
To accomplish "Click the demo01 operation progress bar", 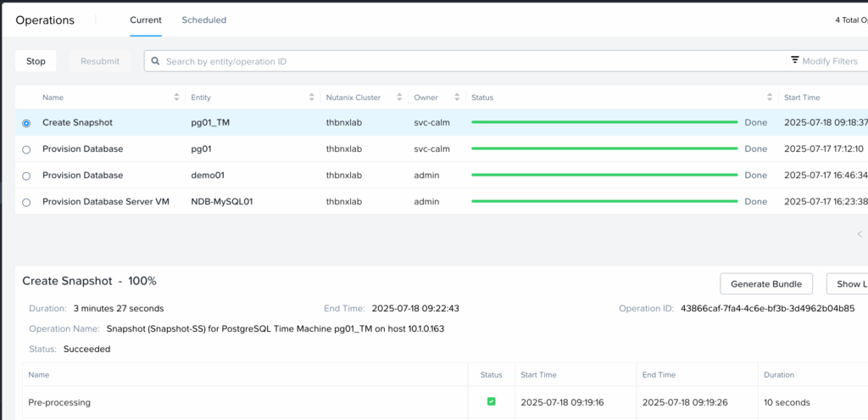I will 604,175.
